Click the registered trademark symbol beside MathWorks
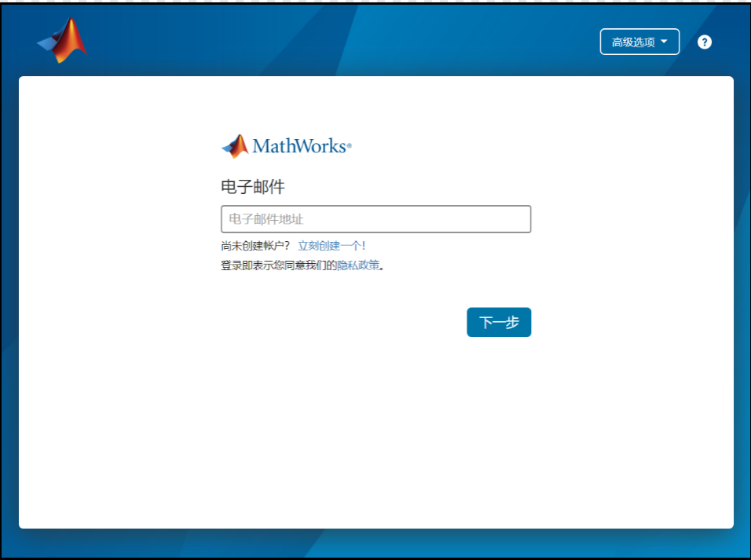Viewport: 751px width, 560px height. pos(349,146)
